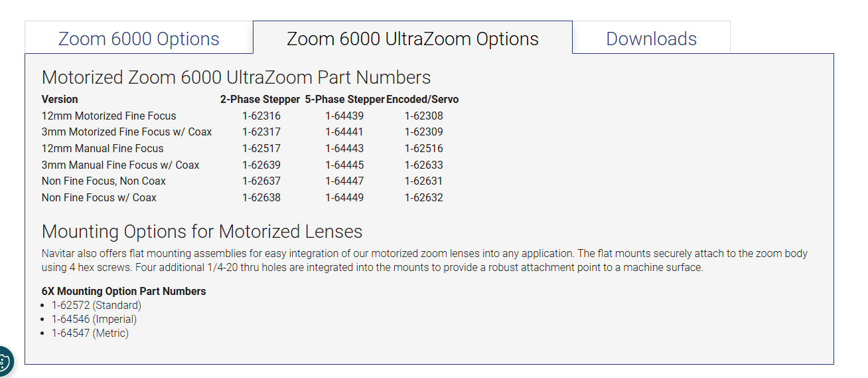Click part number 1-62517 in table
This screenshot has width=868, height=378.
point(261,148)
